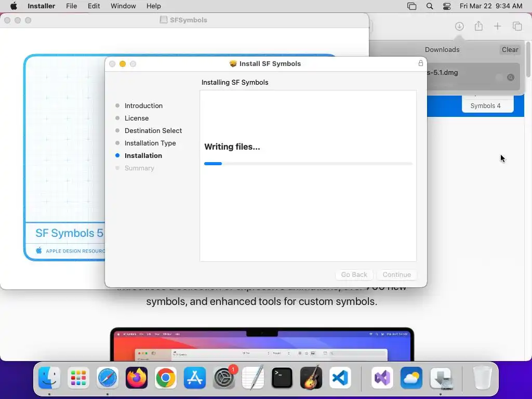
Task: Click the Continue button
Action: (396, 274)
